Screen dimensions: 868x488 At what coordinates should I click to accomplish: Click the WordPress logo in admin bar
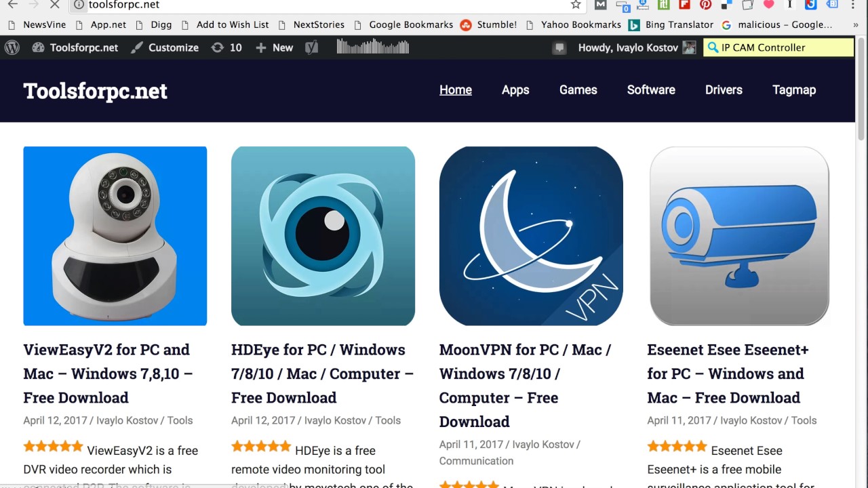(12, 47)
